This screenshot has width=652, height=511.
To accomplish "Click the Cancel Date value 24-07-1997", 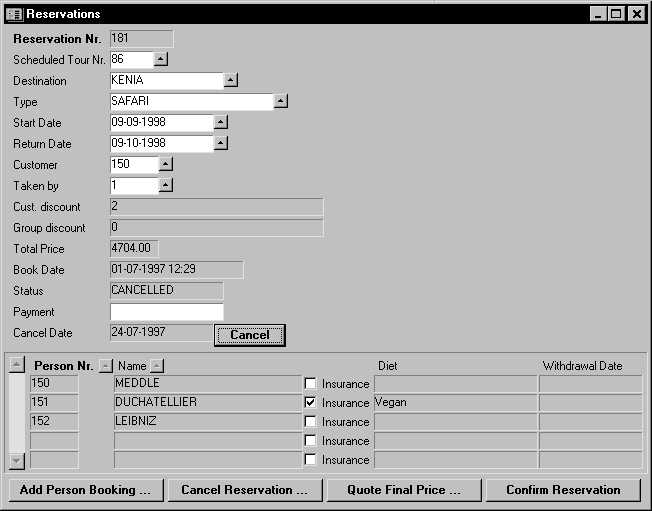I will [162, 332].
